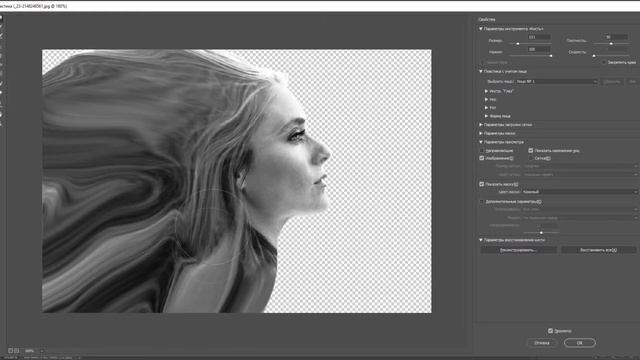This screenshot has height=360, width=640.
Task: Click the face Reset button beside Select Face
Action: [x=612, y=82]
